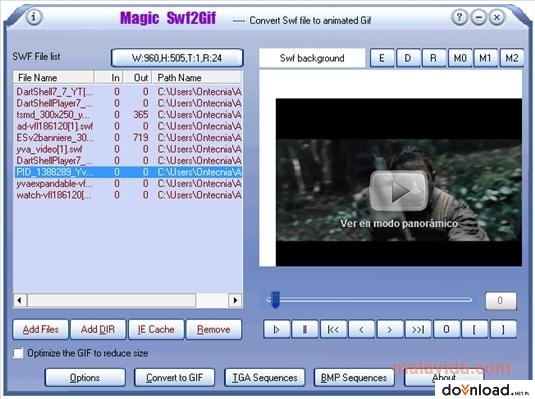The width and height of the screenshot is (535, 399).
Task: Click the Convert to GIF button
Action: tap(174, 377)
